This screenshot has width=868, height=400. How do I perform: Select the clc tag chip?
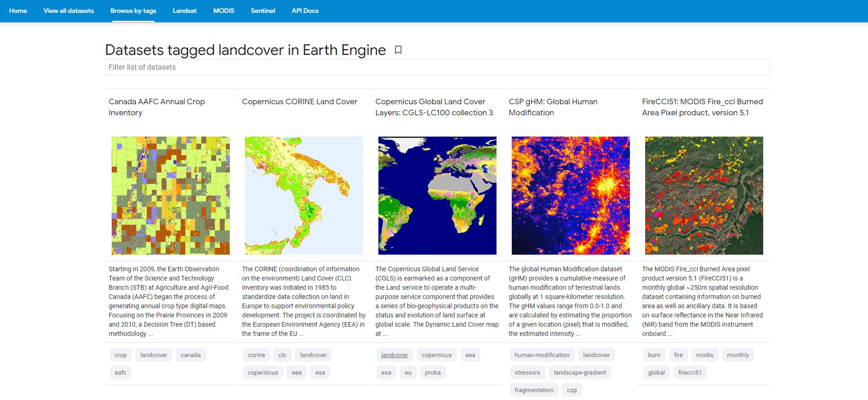[x=282, y=355]
